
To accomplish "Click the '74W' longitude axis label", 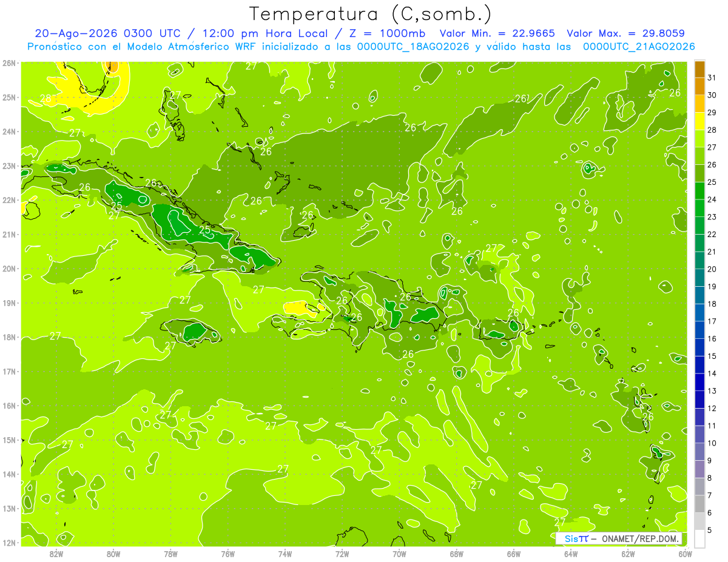I will point(285,554).
